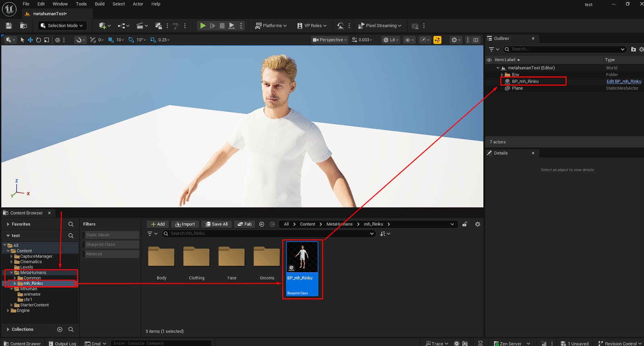Open the Lit view mode dropdown
This screenshot has width=644, height=346.
point(391,40)
